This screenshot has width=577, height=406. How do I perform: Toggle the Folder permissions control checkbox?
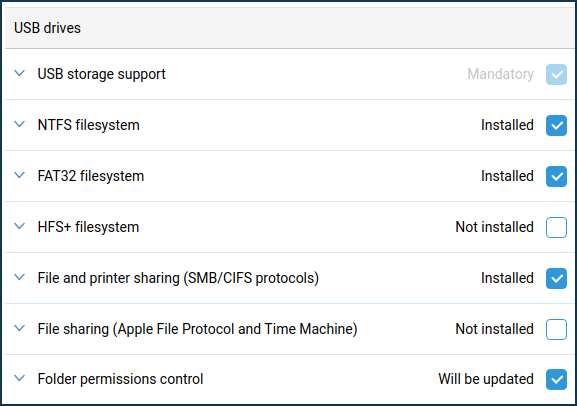pos(556,379)
